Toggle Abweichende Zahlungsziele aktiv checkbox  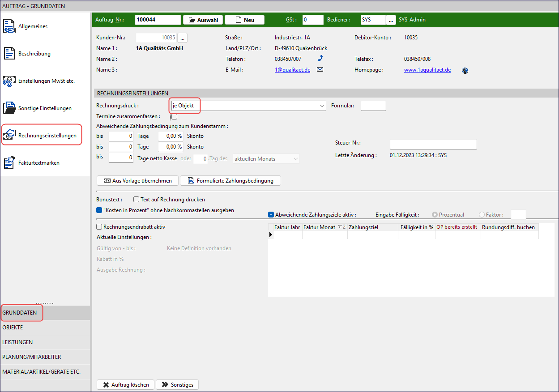(271, 215)
